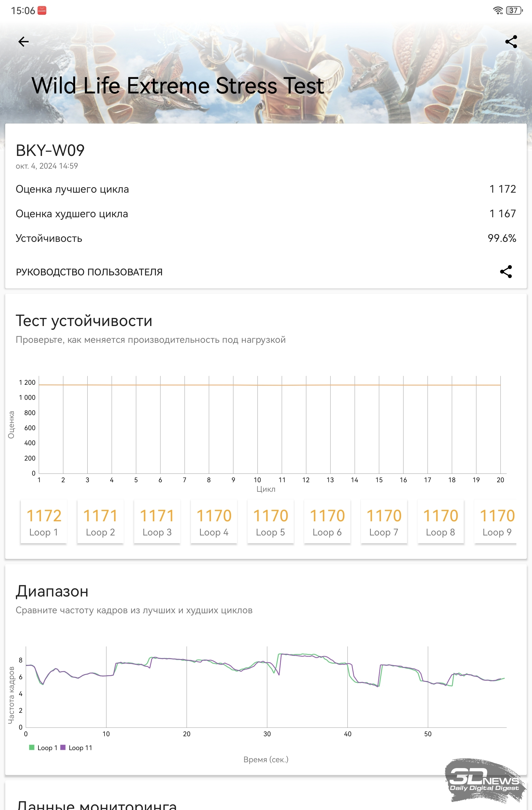This screenshot has height=810, width=532.
Task: Select the Loop 2 score card
Action: 100,521
